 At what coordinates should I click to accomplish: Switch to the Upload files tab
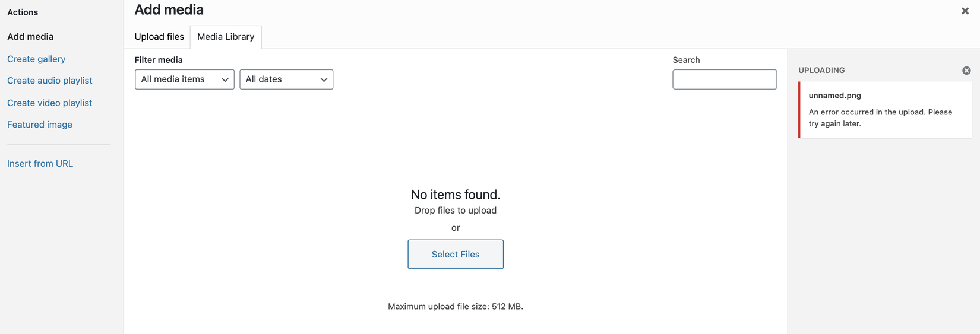[159, 37]
